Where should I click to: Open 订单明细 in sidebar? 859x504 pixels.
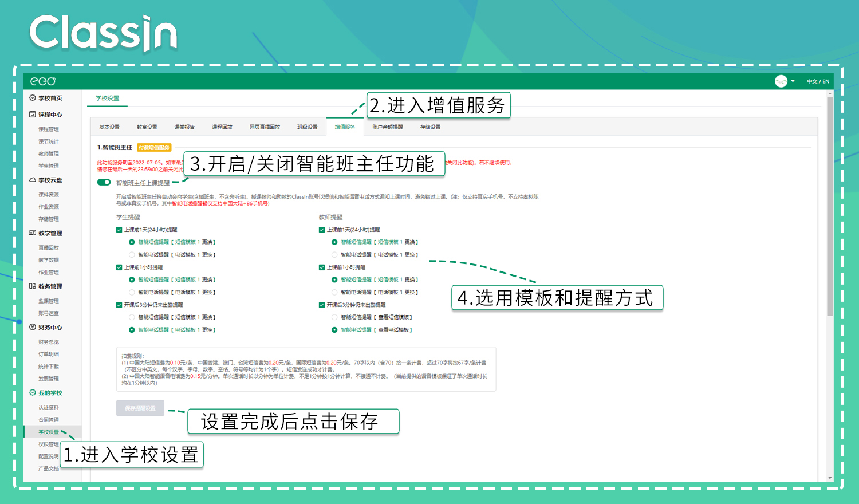[49, 355]
